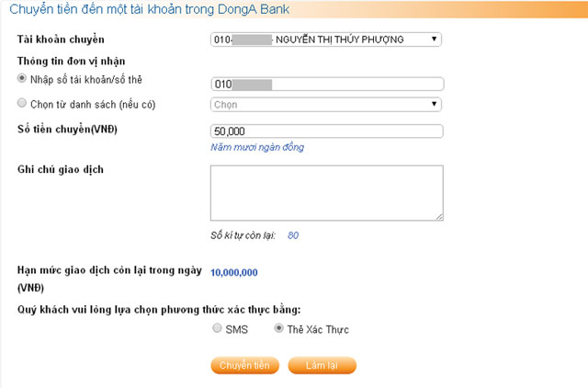Click the recipient account number input field
The width and height of the screenshot is (588, 388).
tap(327, 84)
